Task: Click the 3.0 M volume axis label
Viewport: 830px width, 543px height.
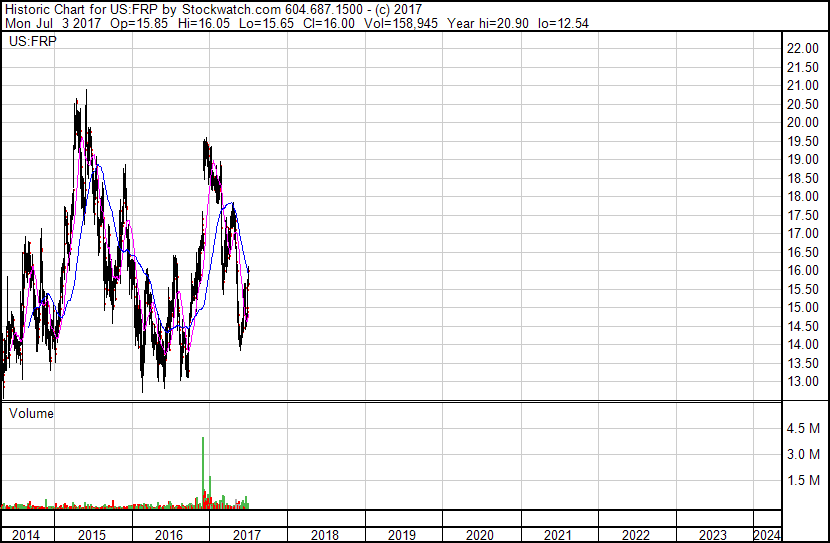Action: tap(803, 454)
